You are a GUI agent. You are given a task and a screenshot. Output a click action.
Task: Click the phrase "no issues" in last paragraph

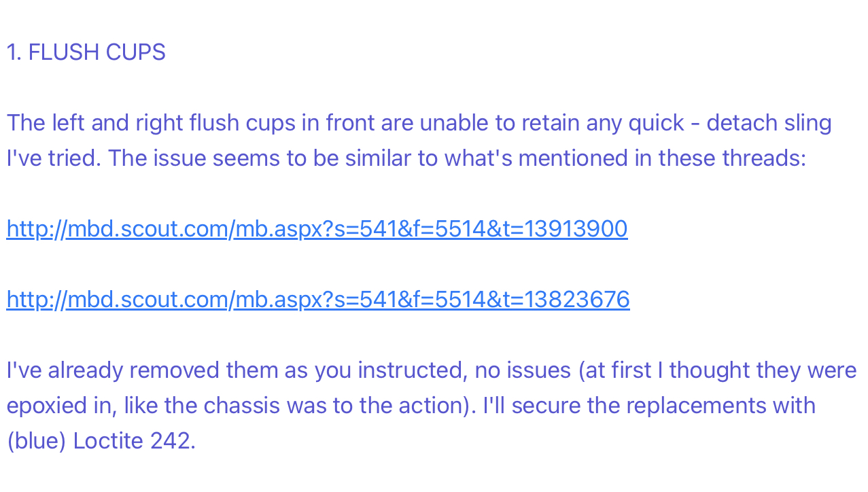point(523,370)
